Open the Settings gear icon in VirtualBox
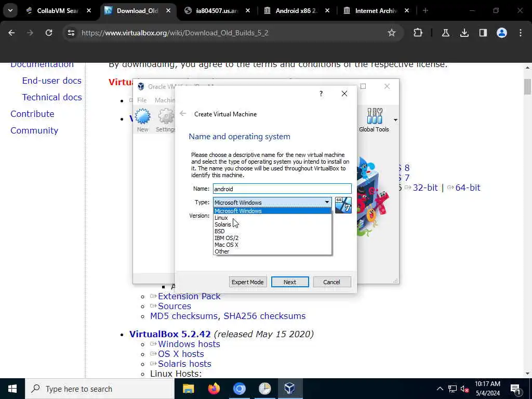This screenshot has height=399, width=532. [x=165, y=120]
